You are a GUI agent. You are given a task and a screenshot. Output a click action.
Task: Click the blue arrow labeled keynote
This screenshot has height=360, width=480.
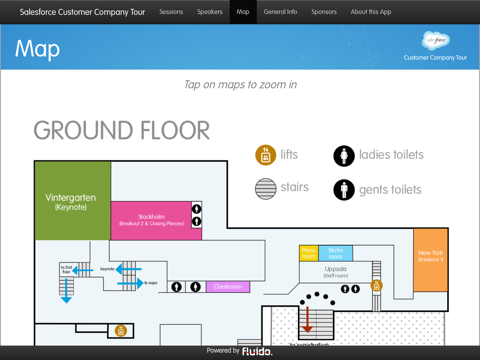pyautogui.click(x=128, y=269)
